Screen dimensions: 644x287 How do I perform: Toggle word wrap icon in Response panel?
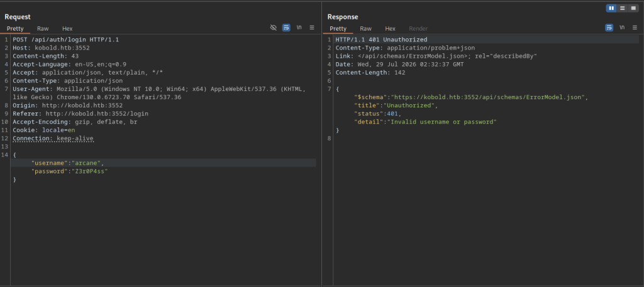tap(609, 28)
